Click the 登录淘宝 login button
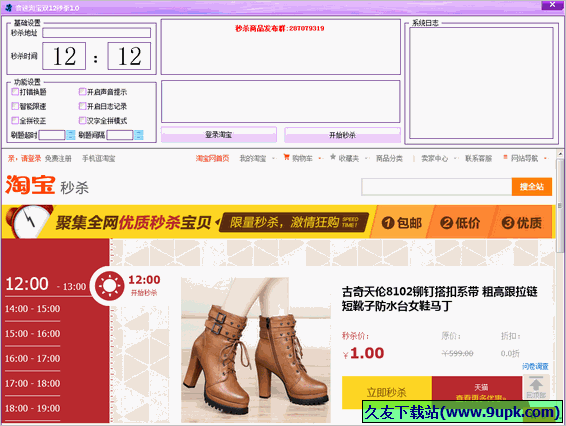 (219, 135)
